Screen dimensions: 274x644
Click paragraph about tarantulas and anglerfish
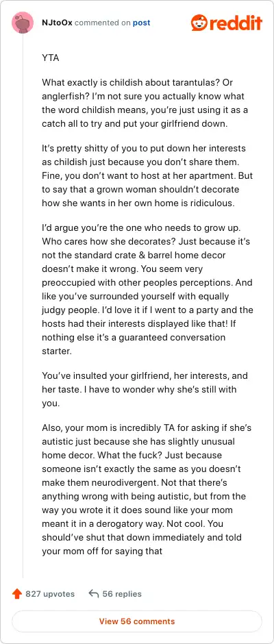(145, 103)
